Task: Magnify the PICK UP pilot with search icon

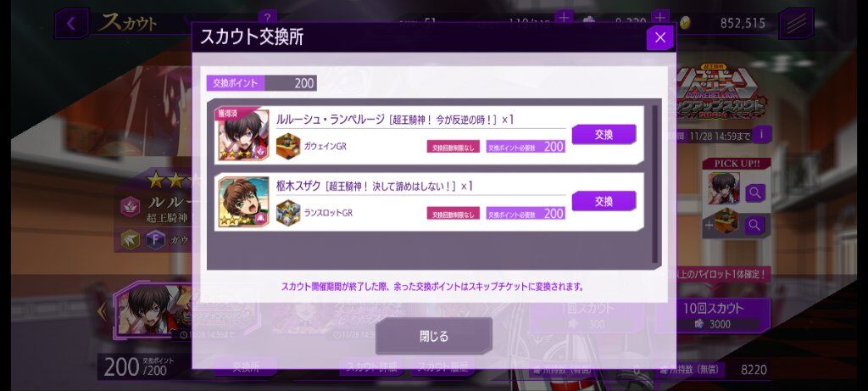Action: tap(754, 193)
